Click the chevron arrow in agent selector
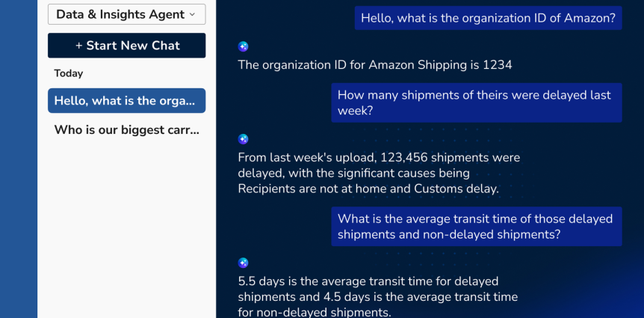The height and width of the screenshot is (318, 644). click(192, 15)
